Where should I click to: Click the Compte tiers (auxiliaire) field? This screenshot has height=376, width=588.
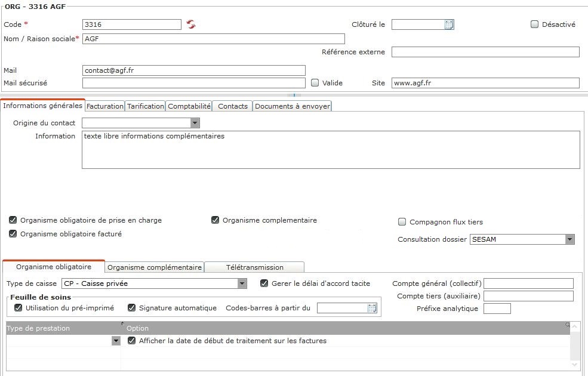[529, 296]
